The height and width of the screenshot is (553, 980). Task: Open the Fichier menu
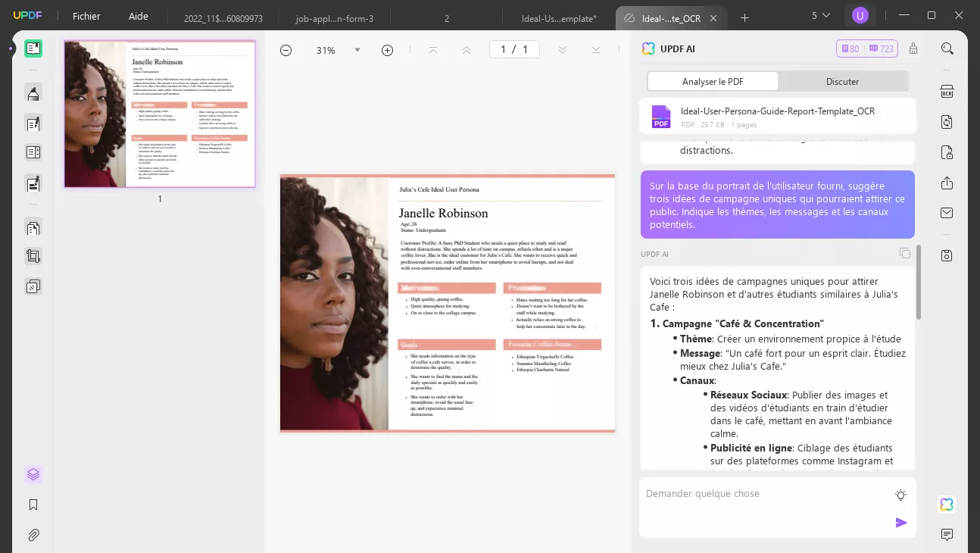pyautogui.click(x=86, y=16)
